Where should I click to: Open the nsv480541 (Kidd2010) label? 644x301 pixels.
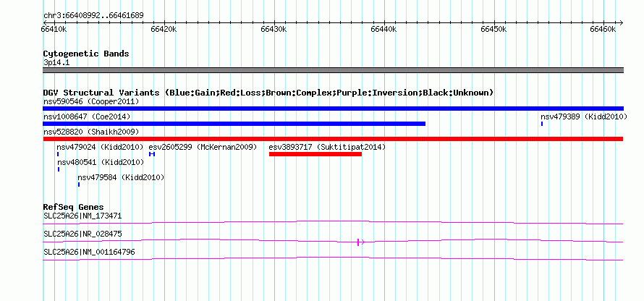[101, 162]
